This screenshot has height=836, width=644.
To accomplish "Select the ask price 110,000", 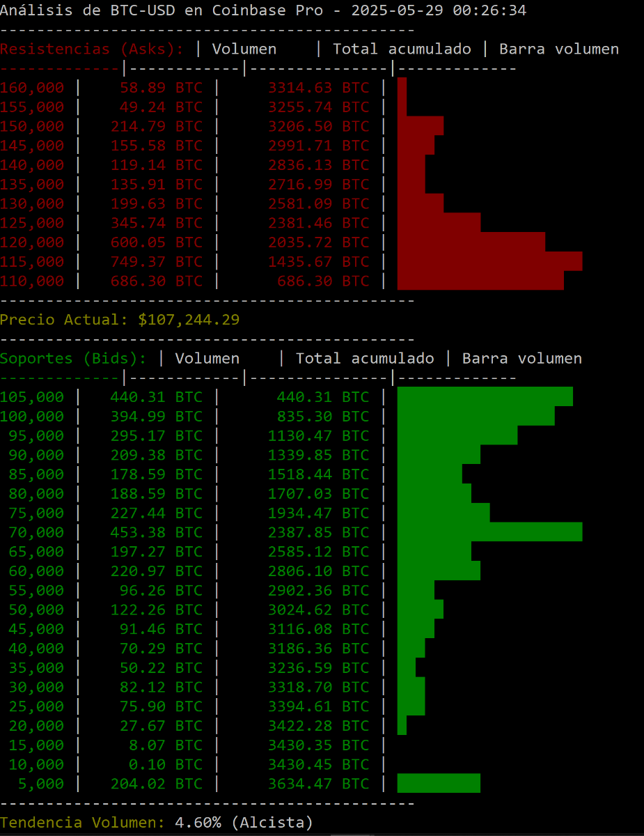I will tap(32, 281).
